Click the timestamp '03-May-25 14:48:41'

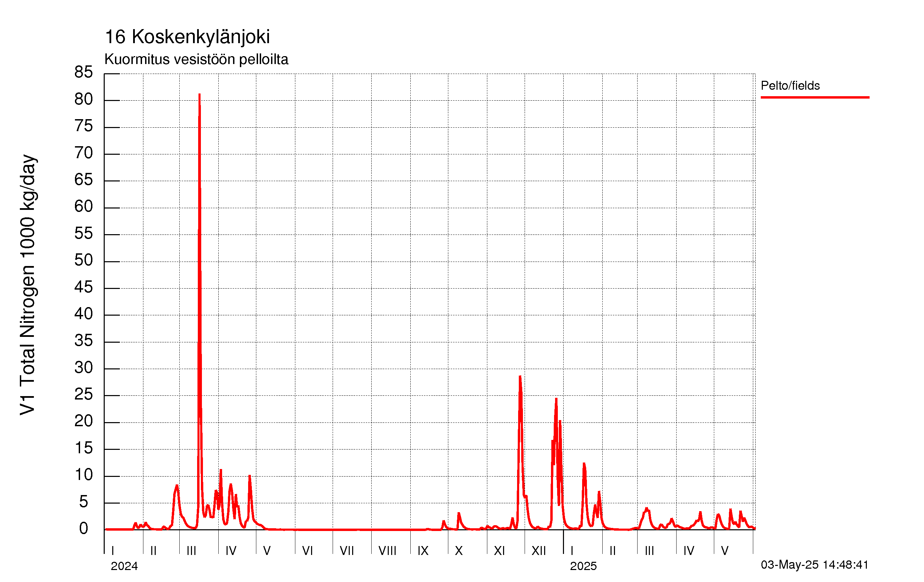(814, 565)
